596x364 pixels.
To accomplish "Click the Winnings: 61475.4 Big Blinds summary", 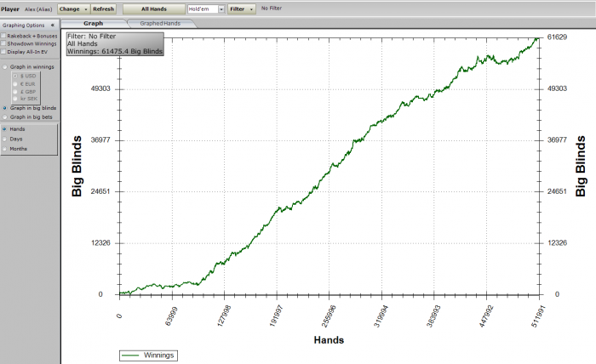I will point(115,51).
